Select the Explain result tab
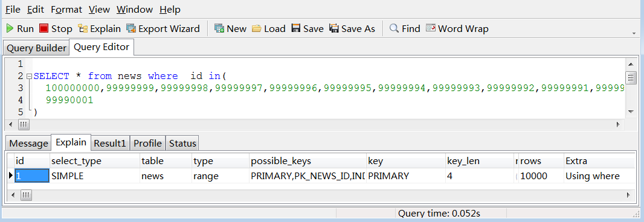The height and width of the screenshot is (222, 644). click(x=71, y=142)
